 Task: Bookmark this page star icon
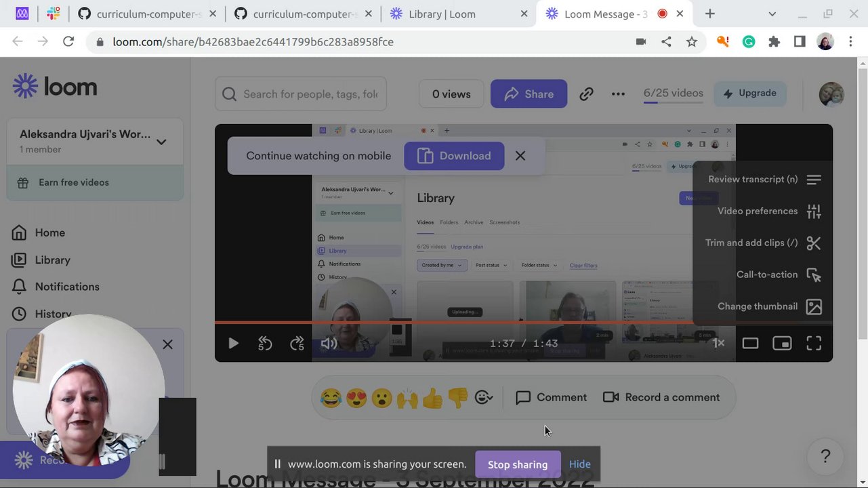tap(692, 42)
